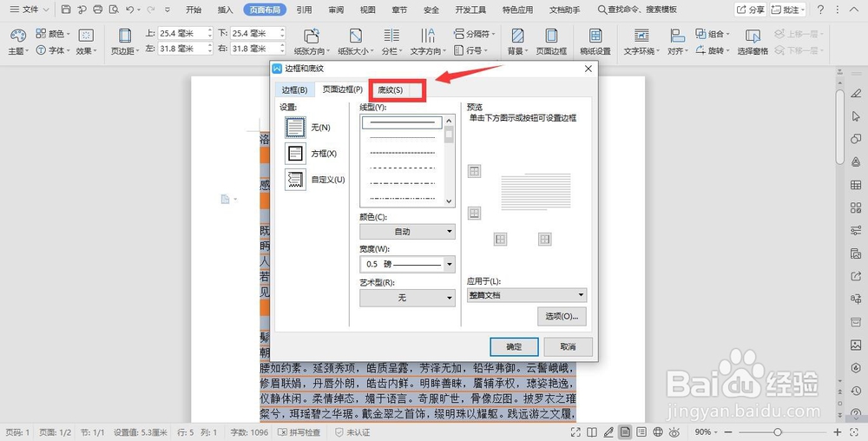The image size is (868, 441).
Task: Open the 颜色(C) 自动 color dropdown
Action: coord(407,232)
